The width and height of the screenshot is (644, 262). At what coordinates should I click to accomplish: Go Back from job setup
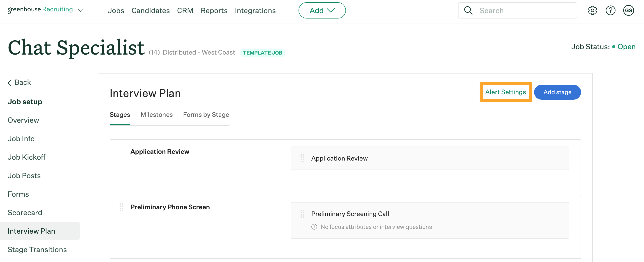click(19, 83)
